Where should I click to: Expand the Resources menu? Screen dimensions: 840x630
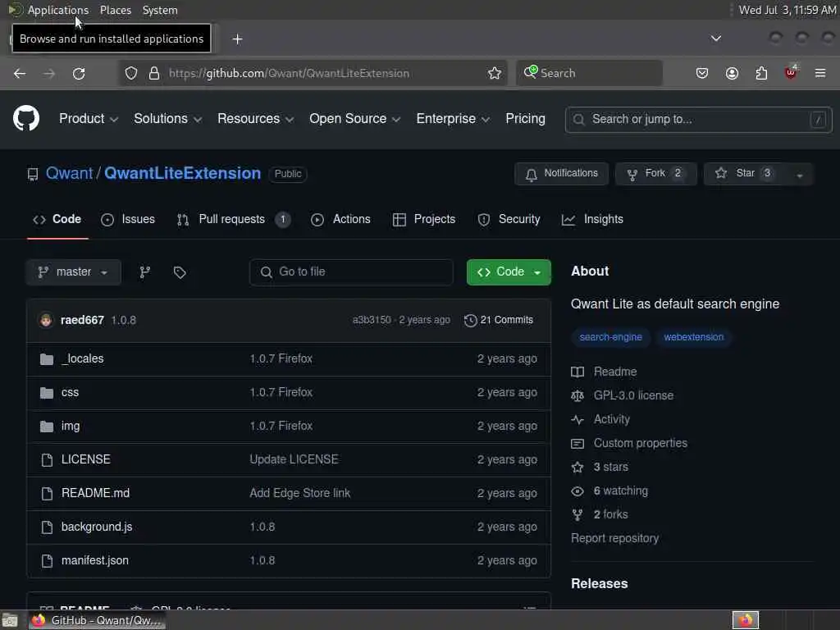(256, 119)
